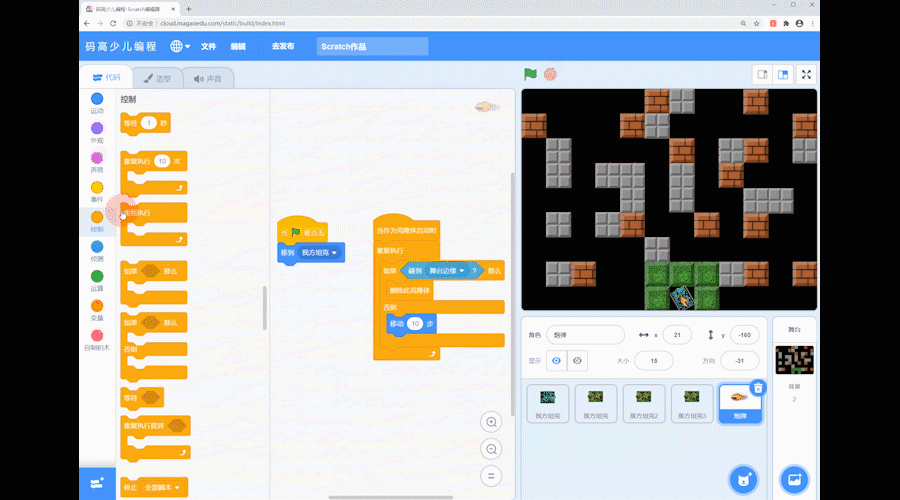Open the add extension button
900x500 pixels.
pyautogui.click(x=97, y=483)
